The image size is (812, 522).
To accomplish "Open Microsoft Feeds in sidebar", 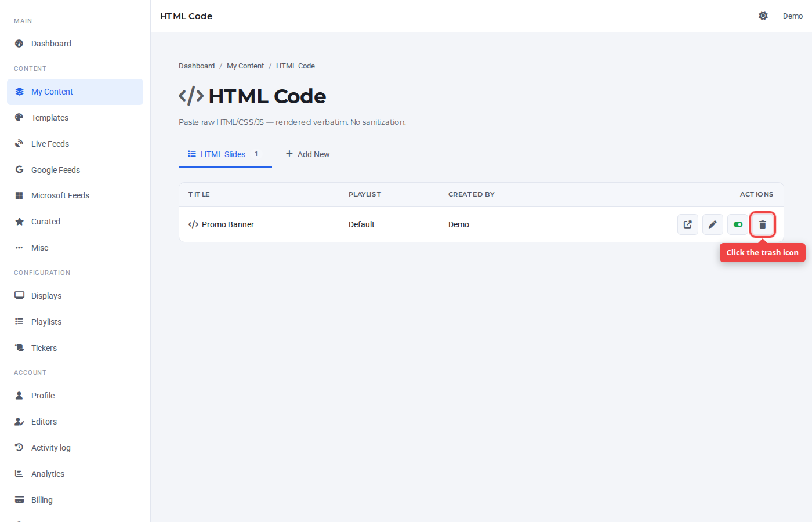I will (x=75, y=195).
